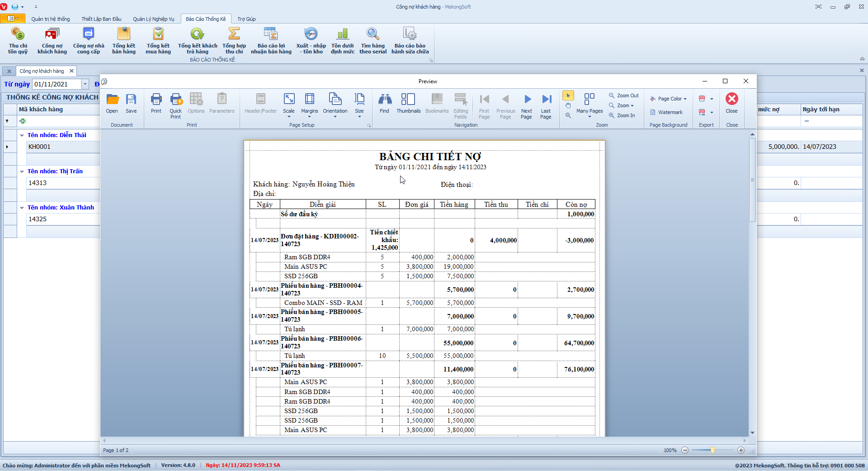Toggle the Thumbnails panel
The image size is (868, 471).
point(408,103)
